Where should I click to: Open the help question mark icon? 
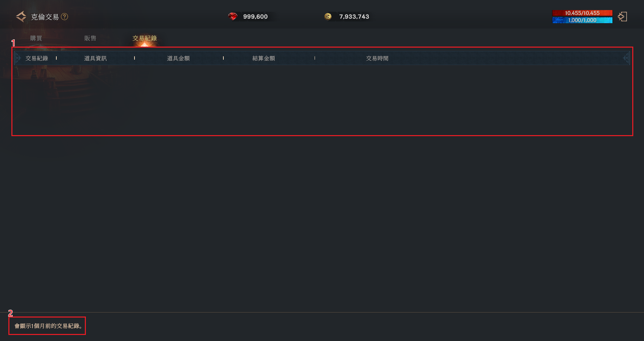64,16
